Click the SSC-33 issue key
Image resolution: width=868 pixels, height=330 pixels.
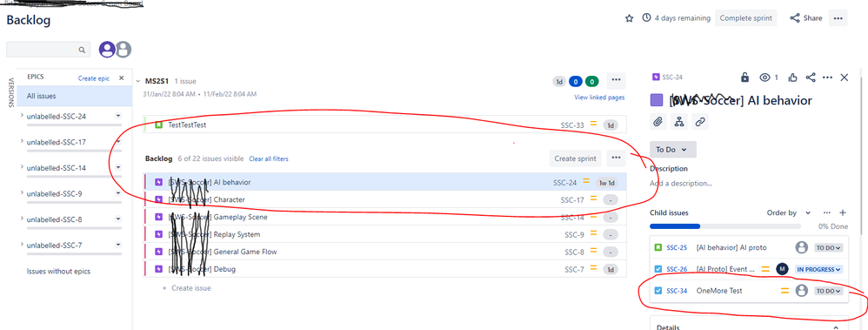571,125
